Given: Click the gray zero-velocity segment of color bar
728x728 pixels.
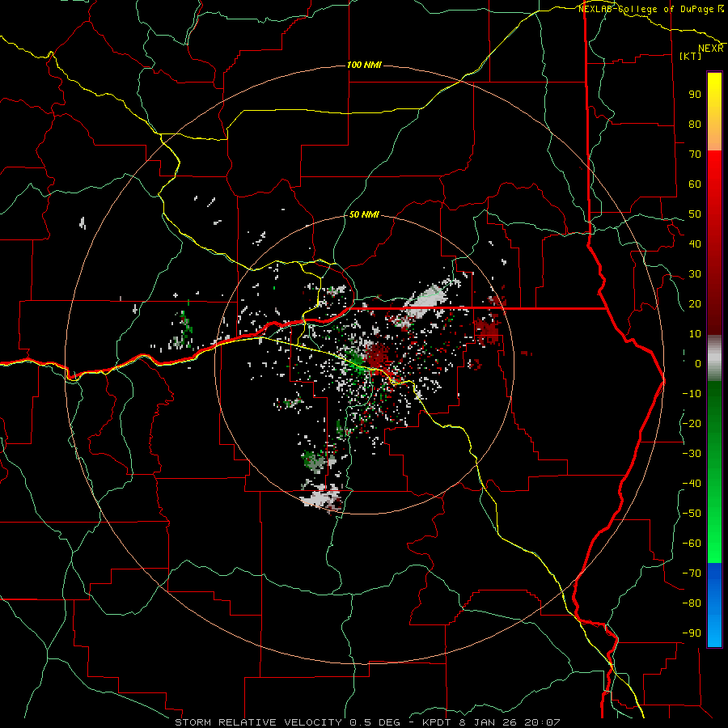Looking at the screenshot, I should coord(714,358).
